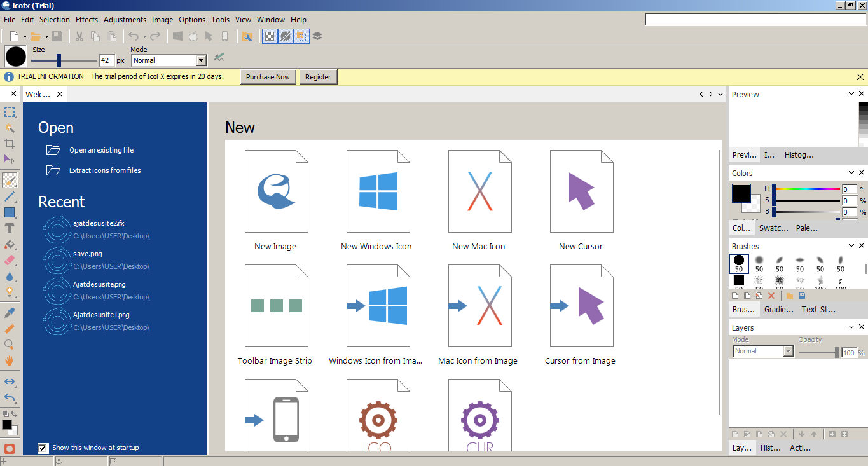Click the airbrush icon beside Mode dropdown
The image size is (868, 466).
coord(219,58)
